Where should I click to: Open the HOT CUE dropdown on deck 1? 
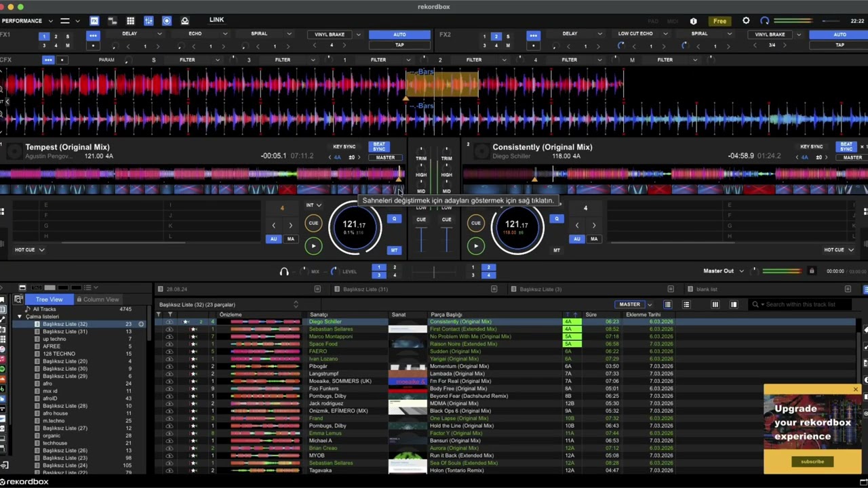click(30, 249)
